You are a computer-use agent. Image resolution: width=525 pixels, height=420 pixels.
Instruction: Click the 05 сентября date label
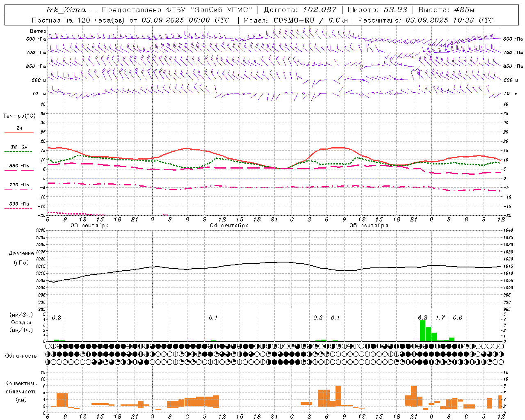[369, 226]
